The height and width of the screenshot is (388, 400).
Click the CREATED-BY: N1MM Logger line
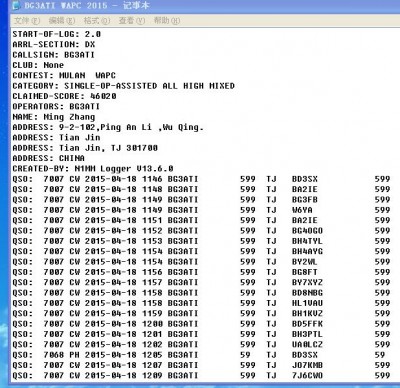tap(93, 169)
